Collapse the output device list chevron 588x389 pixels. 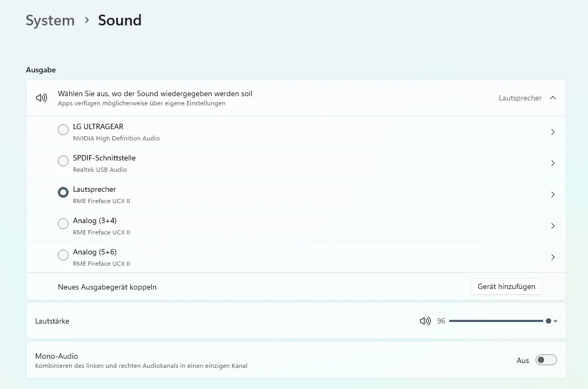coord(553,98)
